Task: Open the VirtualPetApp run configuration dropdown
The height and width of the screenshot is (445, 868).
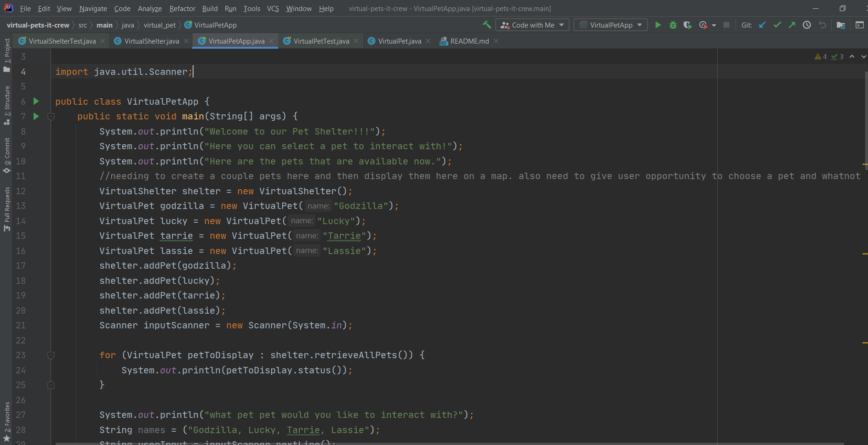Action: click(x=611, y=25)
